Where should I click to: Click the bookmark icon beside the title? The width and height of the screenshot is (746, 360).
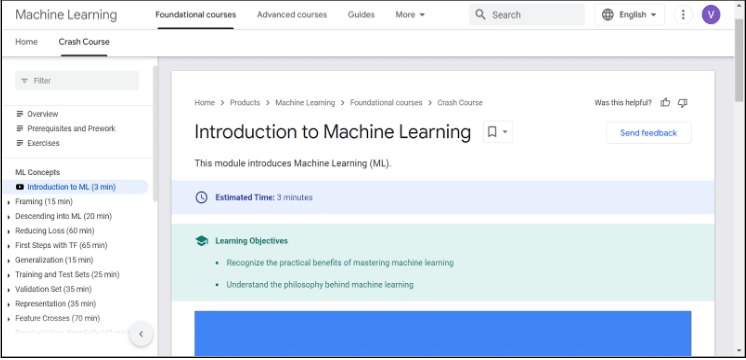tap(492, 132)
